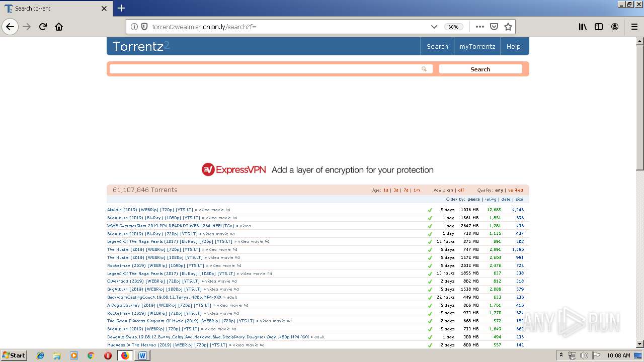Open the Windows Start menu
Screen dimensions: 644x362
[x=14, y=355]
